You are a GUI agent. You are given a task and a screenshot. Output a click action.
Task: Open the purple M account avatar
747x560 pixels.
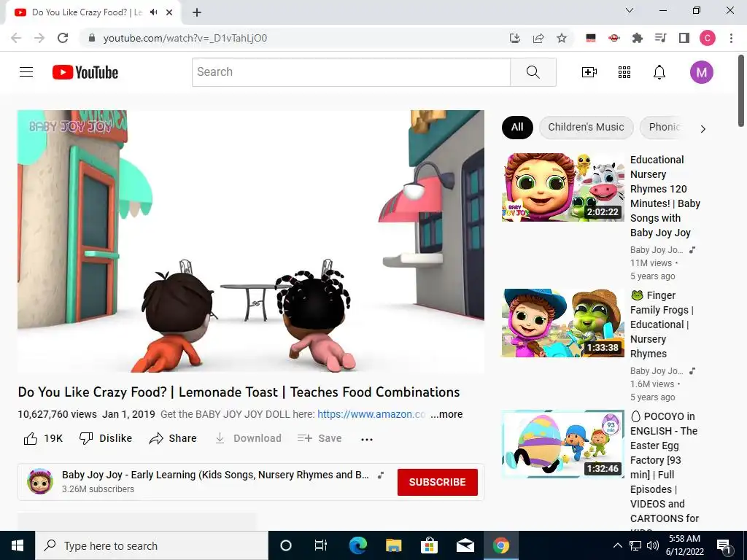point(701,72)
